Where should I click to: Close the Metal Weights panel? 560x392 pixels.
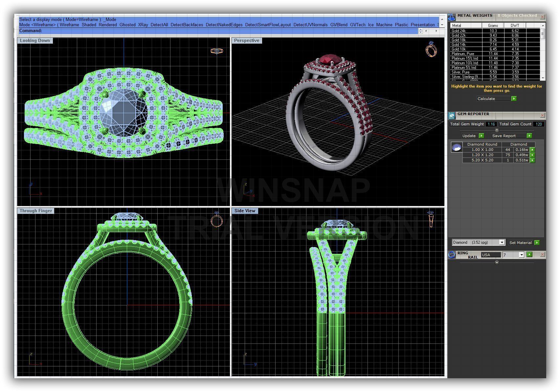pyautogui.click(x=542, y=17)
